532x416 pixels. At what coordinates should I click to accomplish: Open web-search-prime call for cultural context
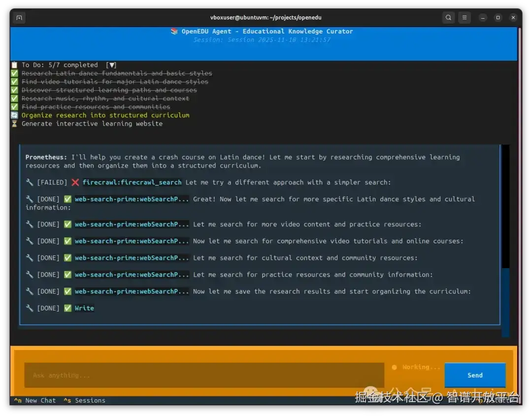[x=132, y=258]
